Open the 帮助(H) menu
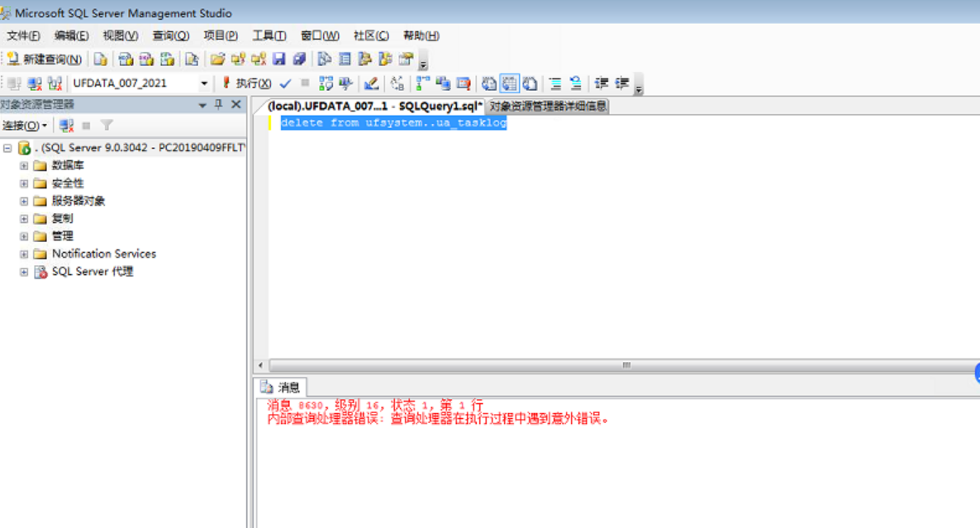 click(x=421, y=36)
